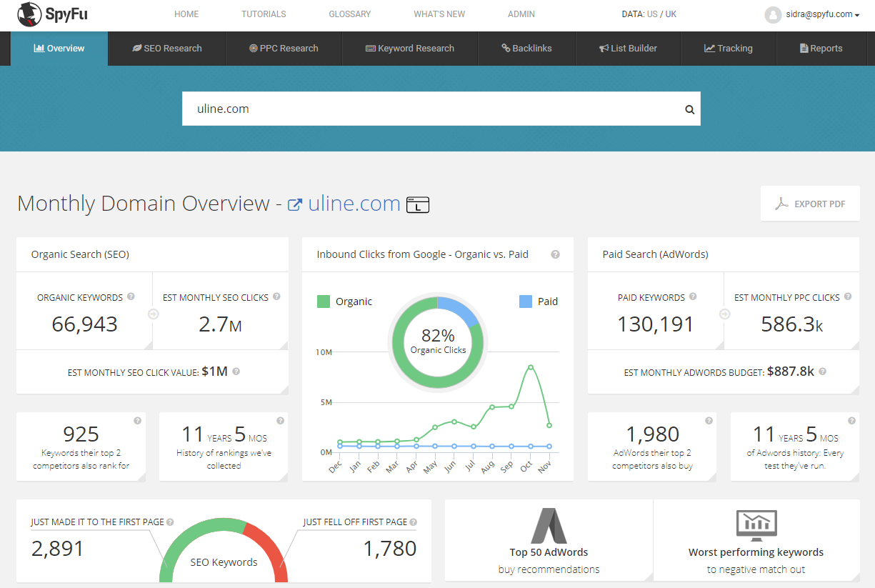The height and width of the screenshot is (588, 875).
Task: Switch data region to UK
Action: point(671,14)
